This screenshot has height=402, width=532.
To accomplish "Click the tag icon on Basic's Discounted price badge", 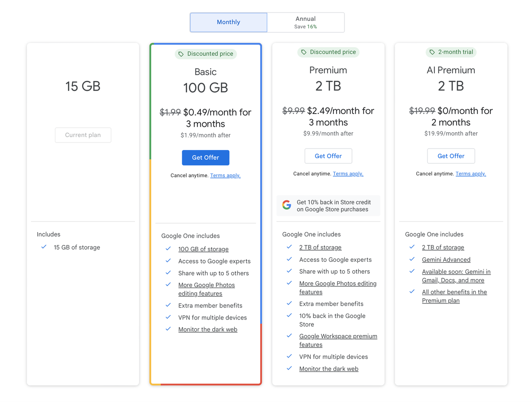I will [x=180, y=54].
